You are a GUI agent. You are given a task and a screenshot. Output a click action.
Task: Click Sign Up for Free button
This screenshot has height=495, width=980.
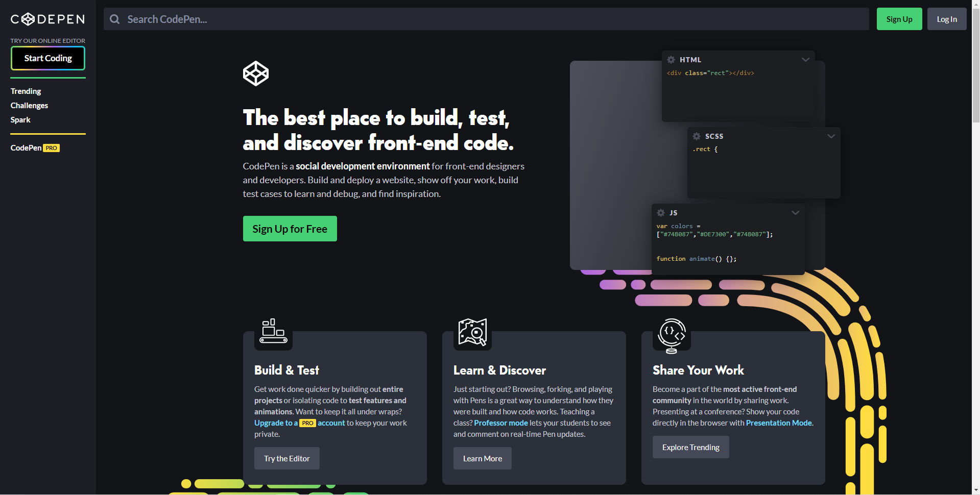[290, 229]
